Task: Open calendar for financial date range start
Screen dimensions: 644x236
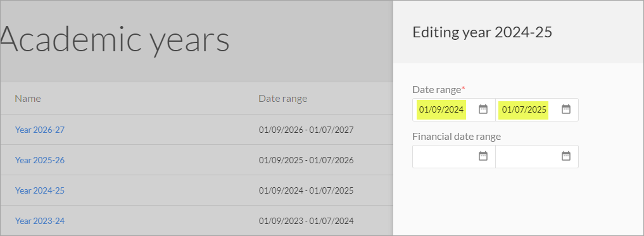Action: tap(483, 156)
